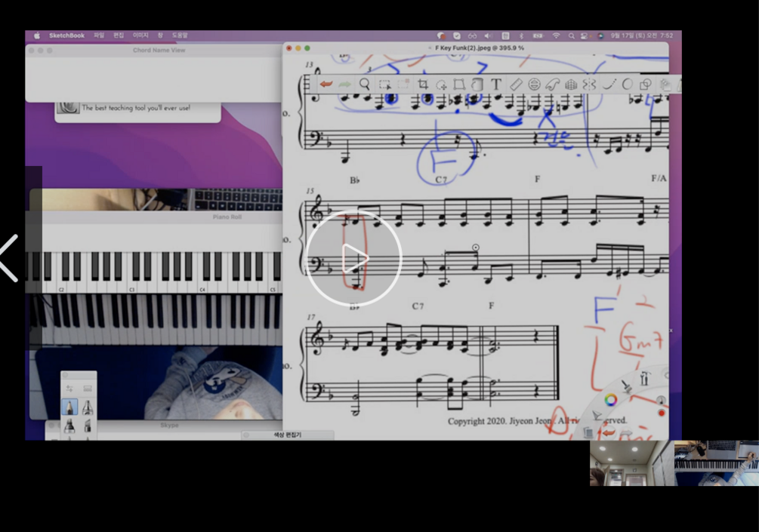
Task: Select the Text tool
Action: pos(496,85)
